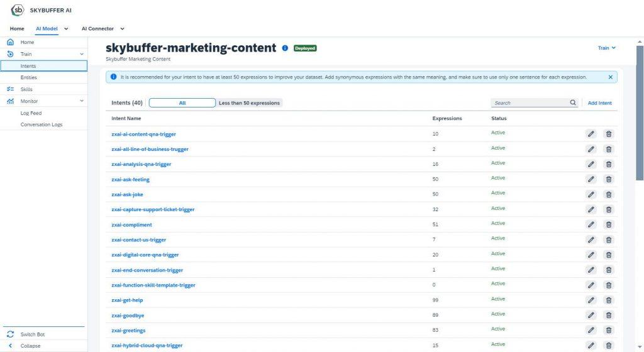Delete the zxai-all-line-of-business-trugger intent

click(x=609, y=149)
